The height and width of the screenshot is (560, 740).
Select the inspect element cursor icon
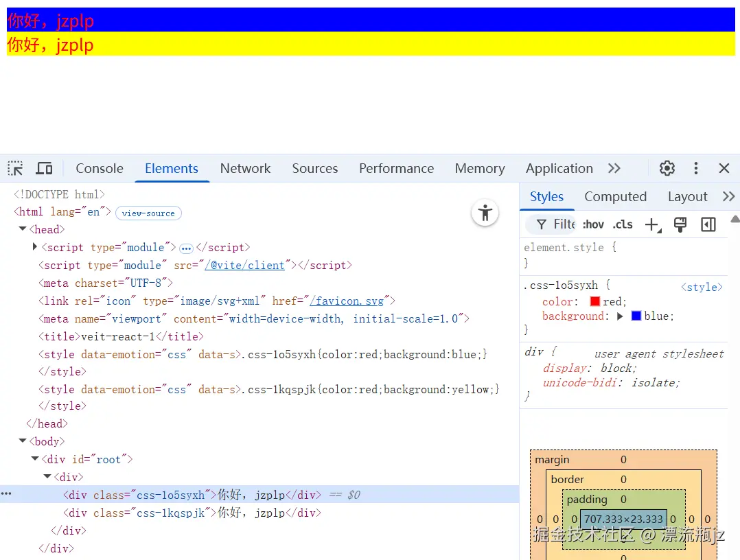[x=14, y=167]
